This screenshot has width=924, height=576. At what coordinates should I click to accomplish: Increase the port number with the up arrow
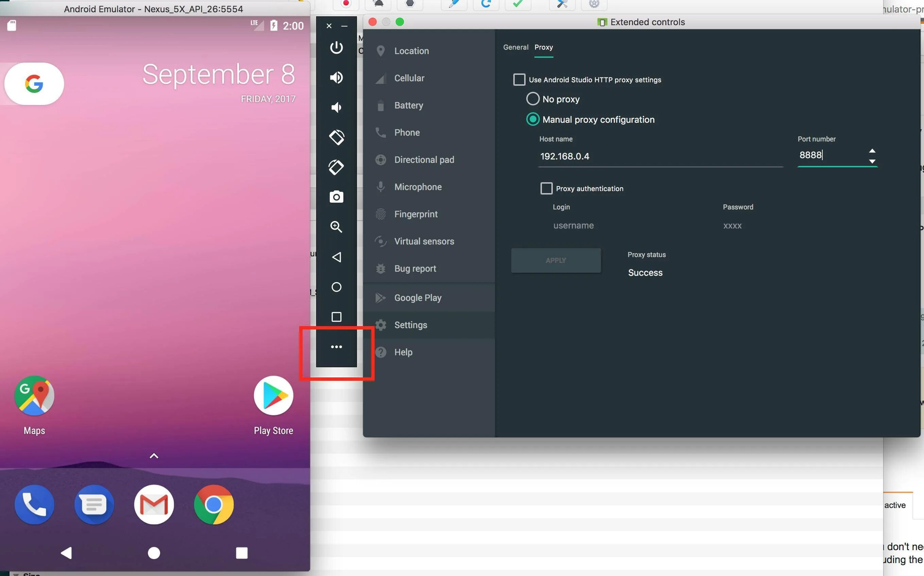(872, 151)
